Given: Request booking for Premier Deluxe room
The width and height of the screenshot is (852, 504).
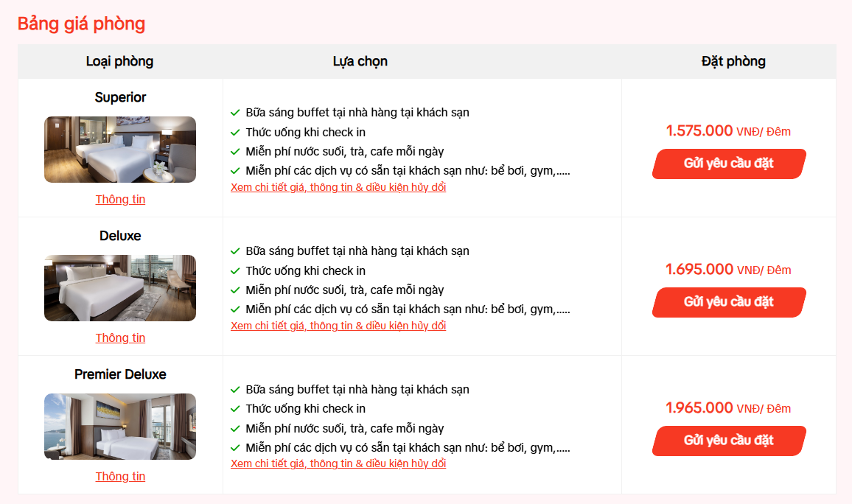Looking at the screenshot, I should 729,441.
